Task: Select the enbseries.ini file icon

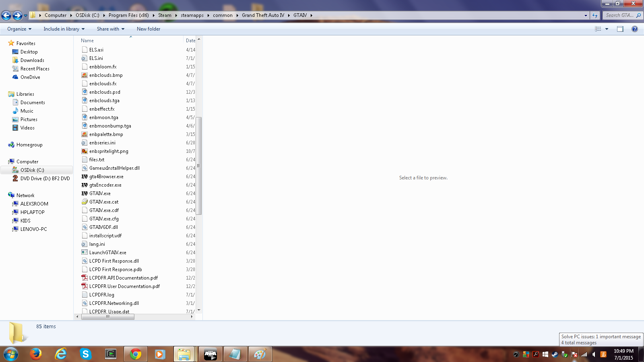Action: 85,143
